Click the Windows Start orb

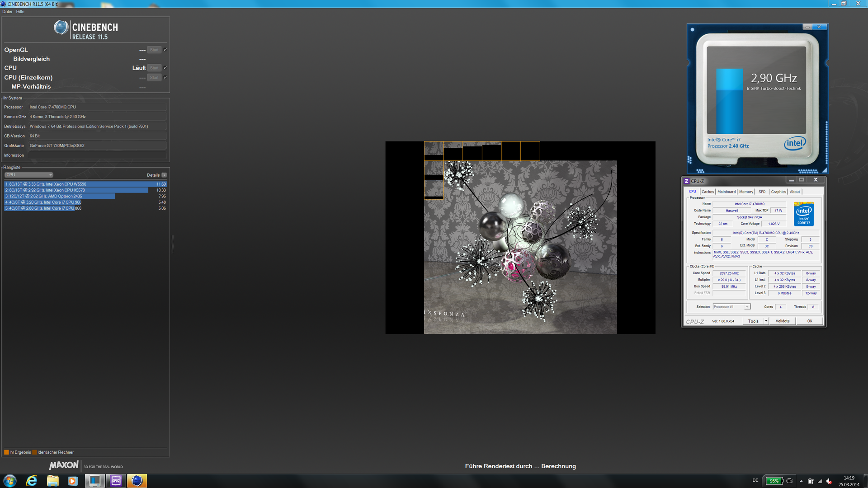[x=10, y=481]
